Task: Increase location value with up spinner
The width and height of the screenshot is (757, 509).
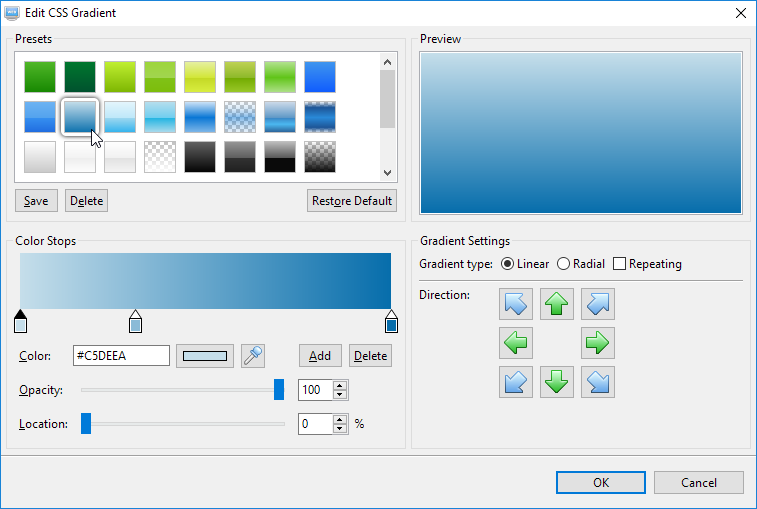Action: click(x=340, y=419)
